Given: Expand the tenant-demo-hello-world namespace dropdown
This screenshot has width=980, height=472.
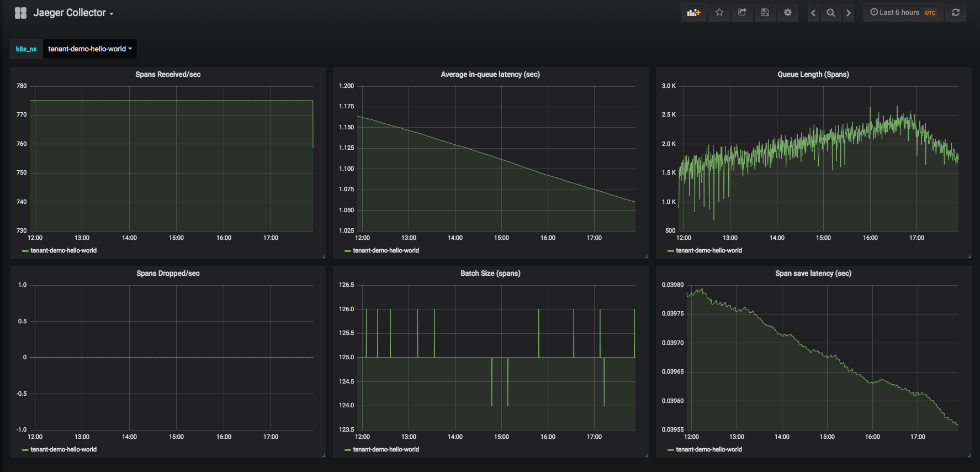Looking at the screenshot, I should pos(90,49).
